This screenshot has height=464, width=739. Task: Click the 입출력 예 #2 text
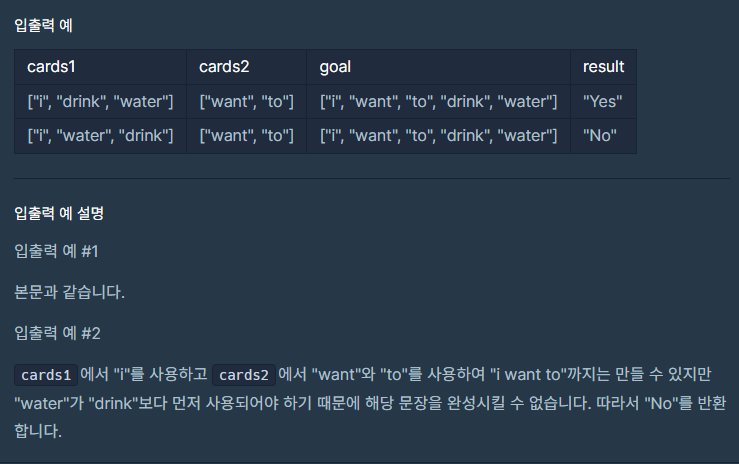pos(57,334)
